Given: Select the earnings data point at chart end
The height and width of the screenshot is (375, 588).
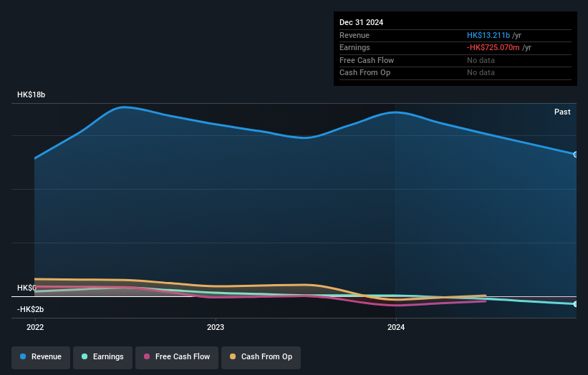Looking at the screenshot, I should (576, 304).
